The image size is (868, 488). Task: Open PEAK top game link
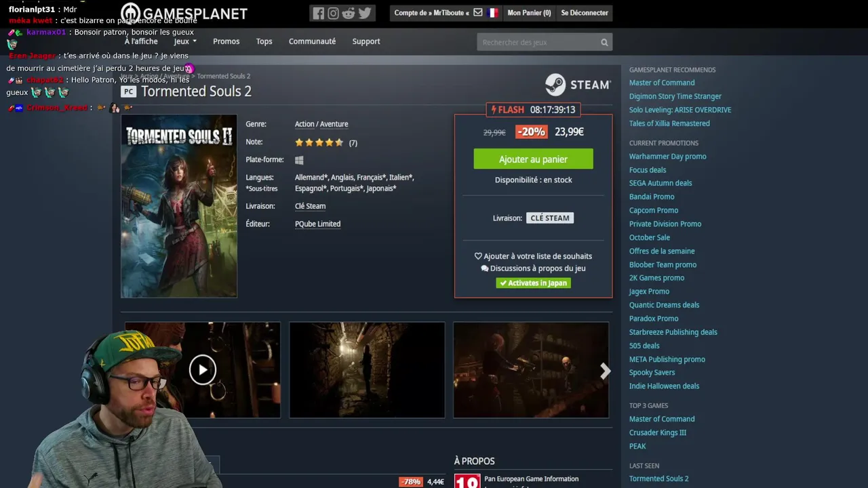(x=637, y=446)
